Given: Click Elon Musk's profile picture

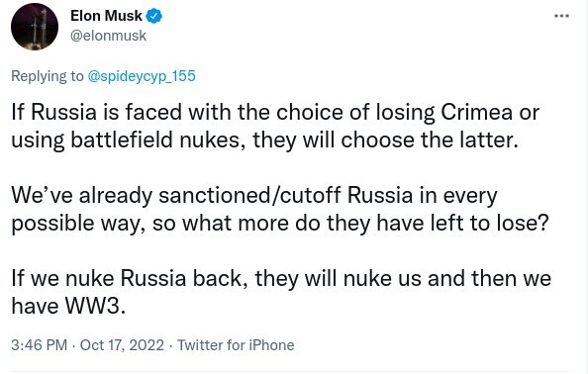Looking at the screenshot, I should point(35,27).
